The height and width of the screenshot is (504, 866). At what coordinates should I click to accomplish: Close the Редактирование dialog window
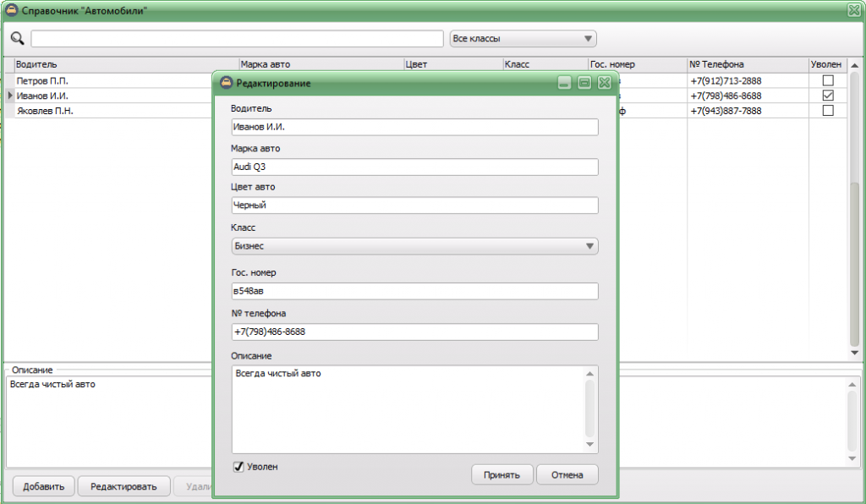[x=604, y=83]
